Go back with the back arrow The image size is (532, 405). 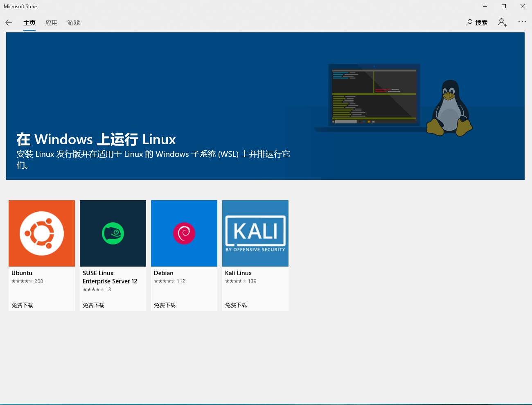coord(9,23)
